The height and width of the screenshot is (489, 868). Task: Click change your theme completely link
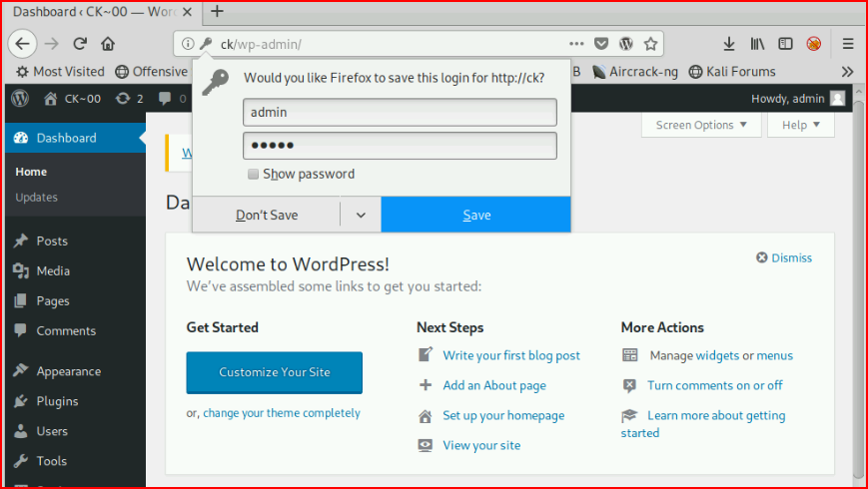(282, 413)
